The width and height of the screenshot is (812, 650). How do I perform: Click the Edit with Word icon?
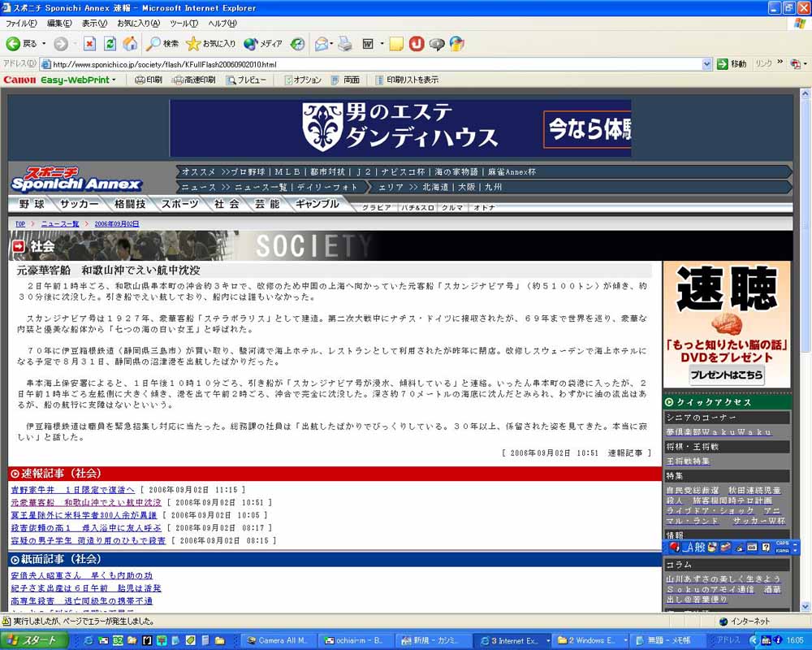(368, 44)
